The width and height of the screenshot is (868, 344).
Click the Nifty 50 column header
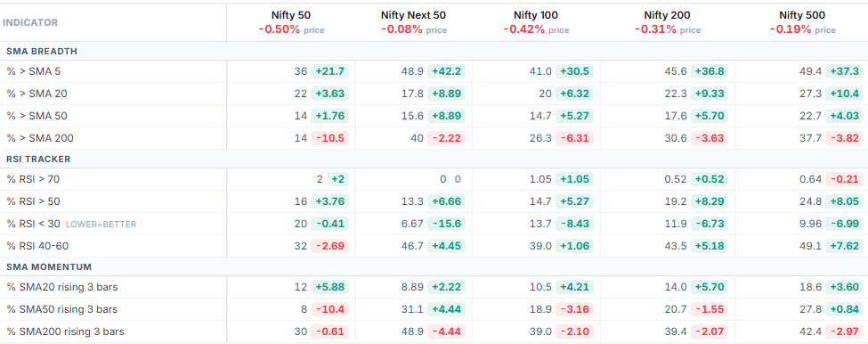pyautogui.click(x=291, y=15)
